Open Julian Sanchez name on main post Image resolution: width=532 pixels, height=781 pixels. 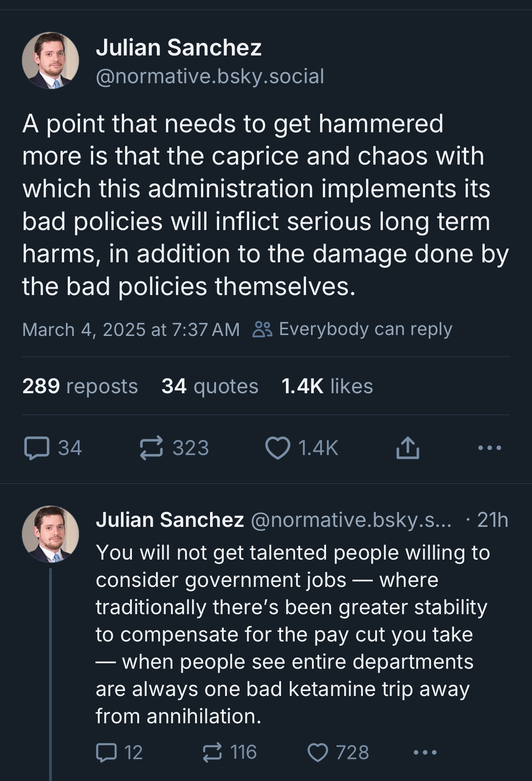(179, 47)
